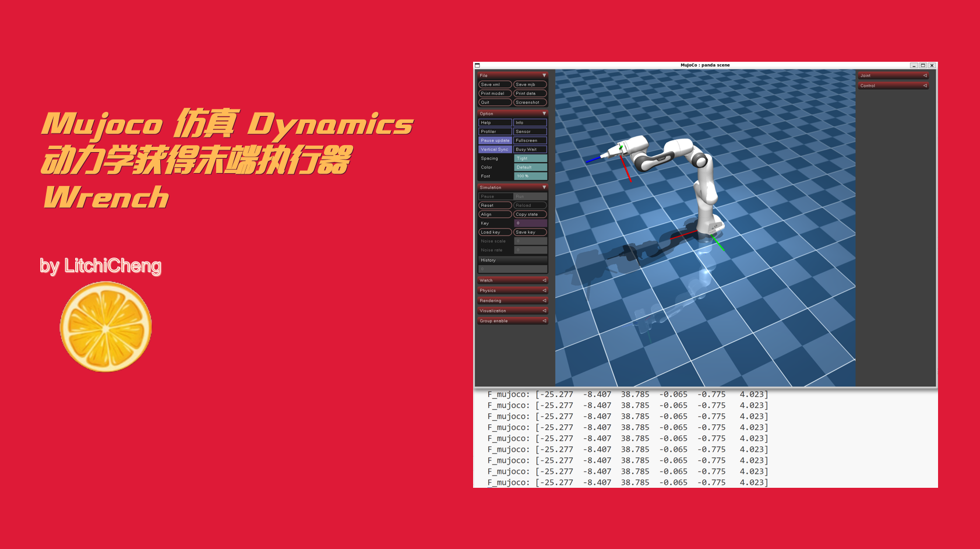
Task: Switch to Fullscreen mode
Action: 530,140
